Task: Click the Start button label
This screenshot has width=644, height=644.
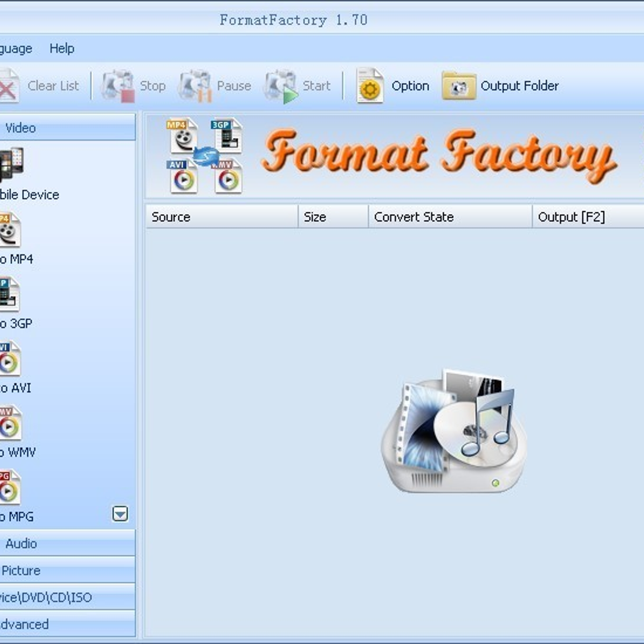Action: 316,86
